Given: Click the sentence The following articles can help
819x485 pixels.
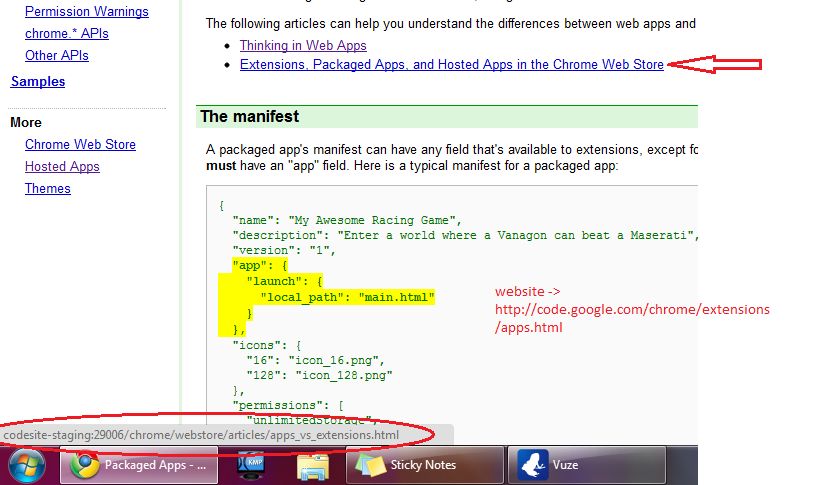Looking at the screenshot, I should click(451, 23).
